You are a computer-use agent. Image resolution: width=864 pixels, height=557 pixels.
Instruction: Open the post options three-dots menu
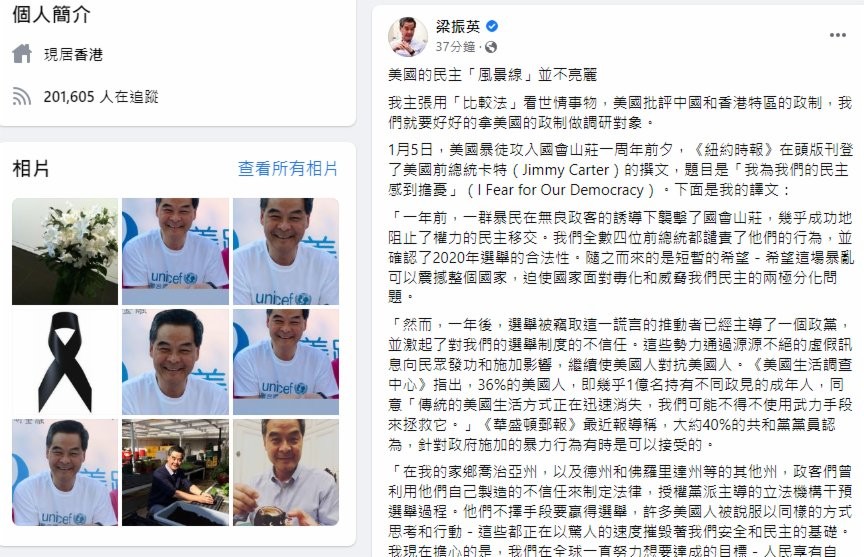pos(838,35)
